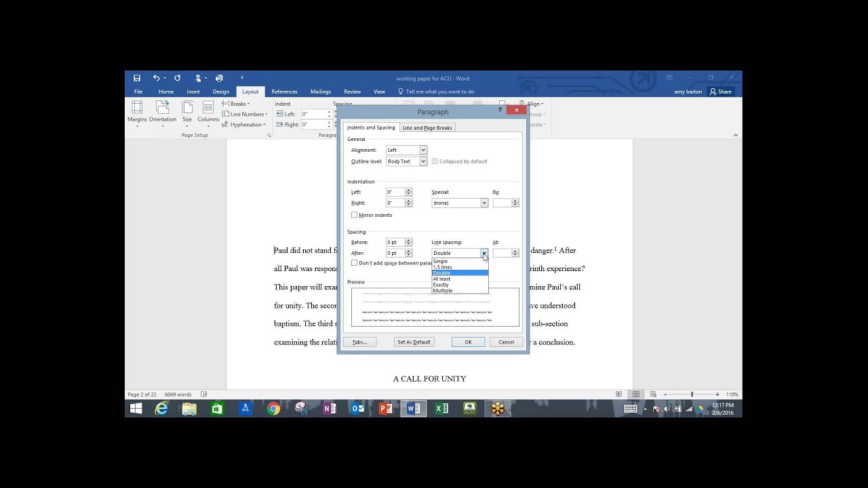
Task: Open Outlook from the taskbar
Action: [357, 409]
